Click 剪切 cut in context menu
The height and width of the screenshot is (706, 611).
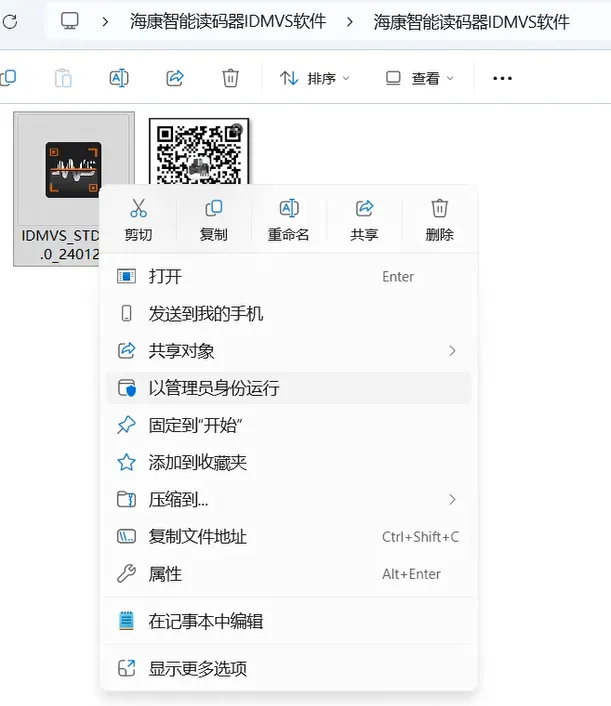[138, 220]
